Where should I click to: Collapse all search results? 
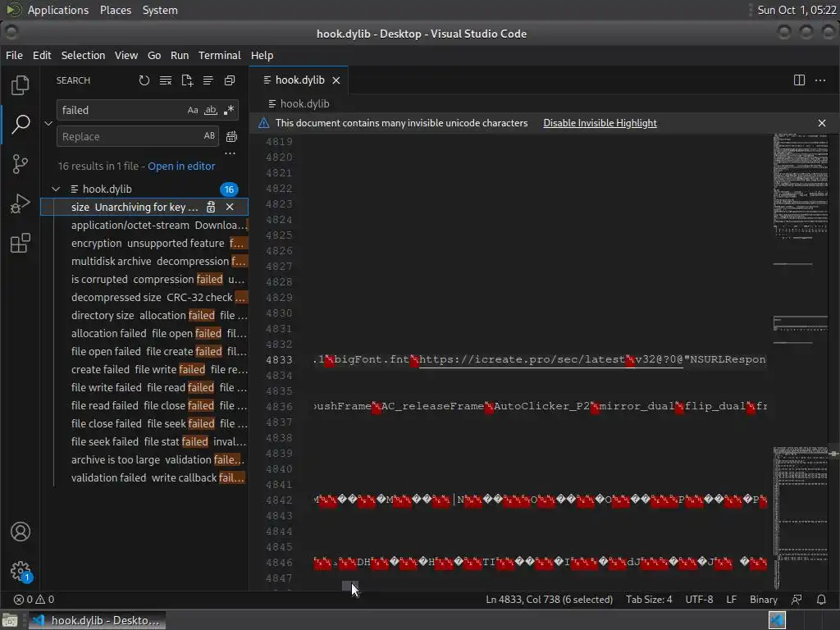tap(230, 80)
